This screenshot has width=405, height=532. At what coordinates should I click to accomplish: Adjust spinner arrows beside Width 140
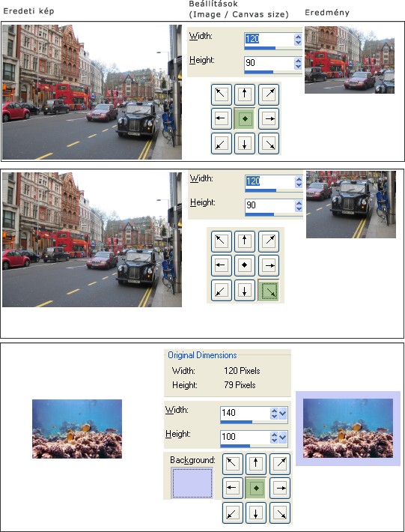pyautogui.click(x=274, y=414)
